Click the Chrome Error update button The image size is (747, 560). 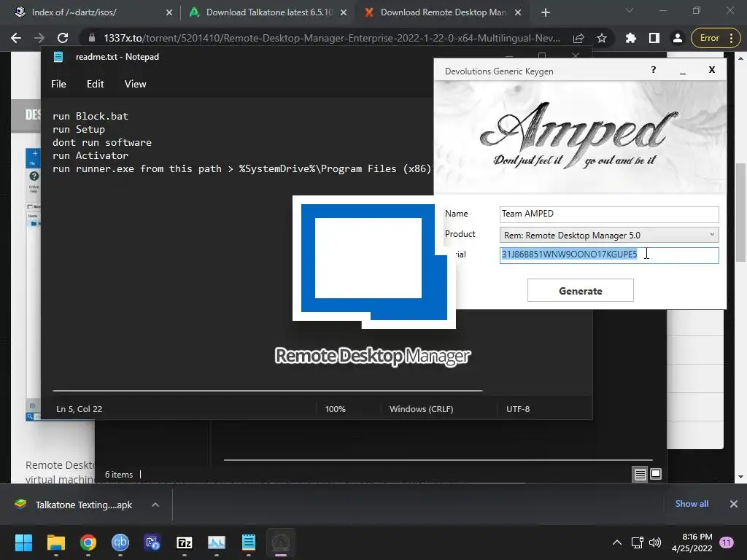pos(714,38)
